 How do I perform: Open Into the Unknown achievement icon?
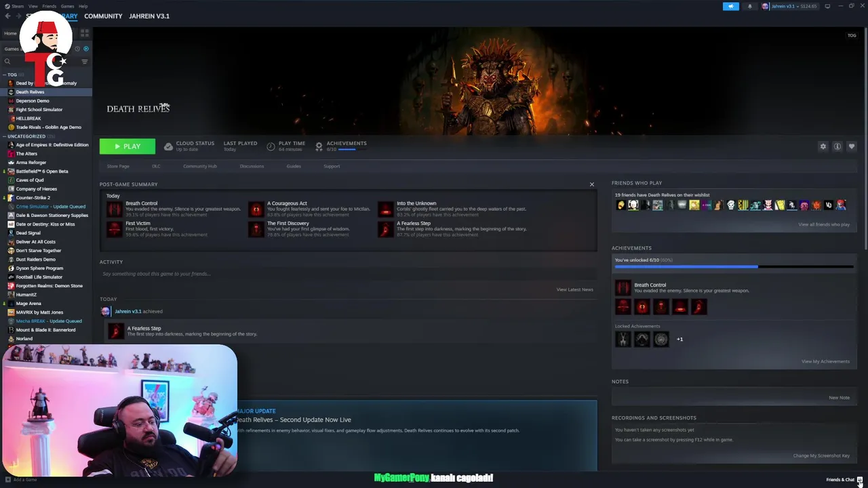[x=385, y=209]
